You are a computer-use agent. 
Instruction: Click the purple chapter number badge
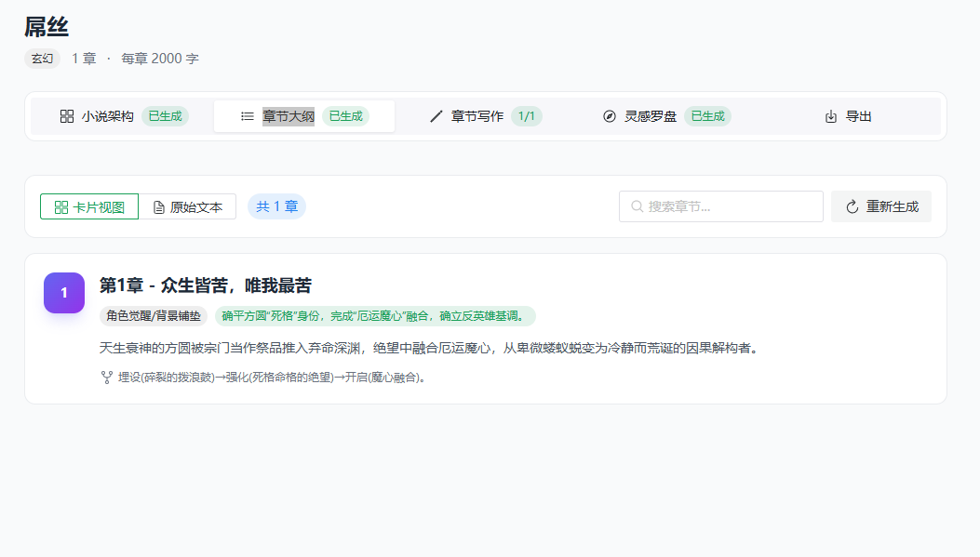[x=63, y=291]
